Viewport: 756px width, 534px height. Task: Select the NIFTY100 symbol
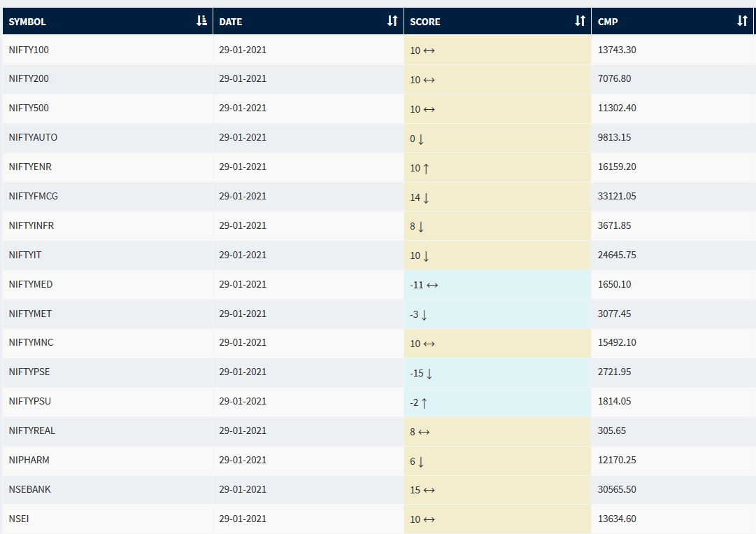[x=29, y=50]
